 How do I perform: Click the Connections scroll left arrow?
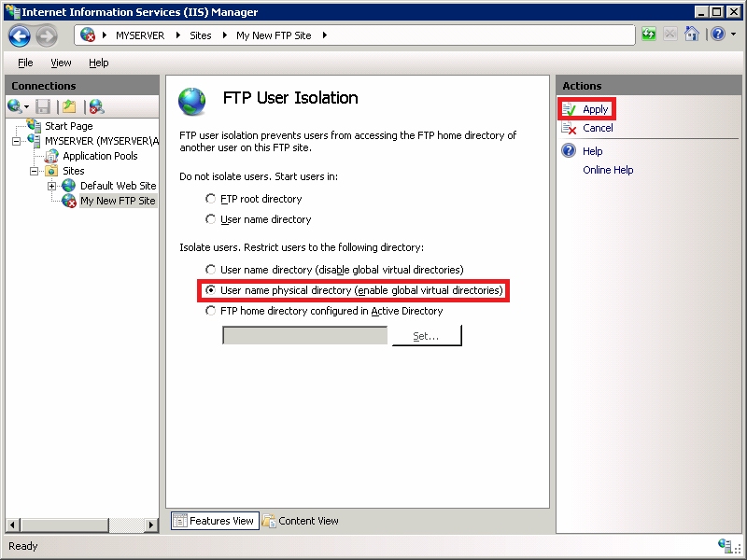(12, 525)
